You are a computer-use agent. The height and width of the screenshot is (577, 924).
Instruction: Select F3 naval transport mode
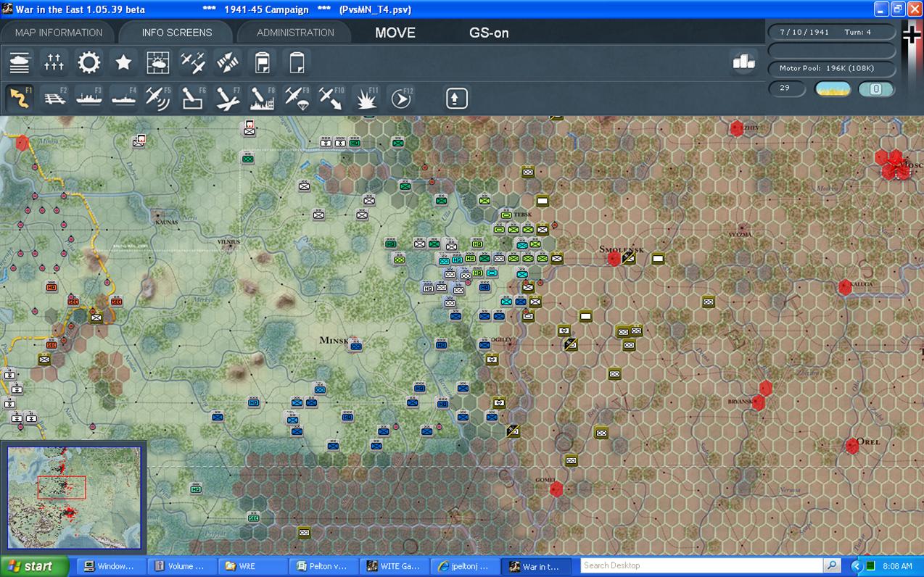[89, 98]
